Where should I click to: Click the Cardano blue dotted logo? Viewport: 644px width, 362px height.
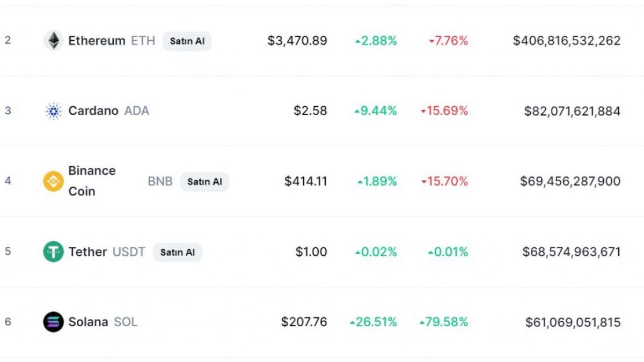(x=53, y=111)
